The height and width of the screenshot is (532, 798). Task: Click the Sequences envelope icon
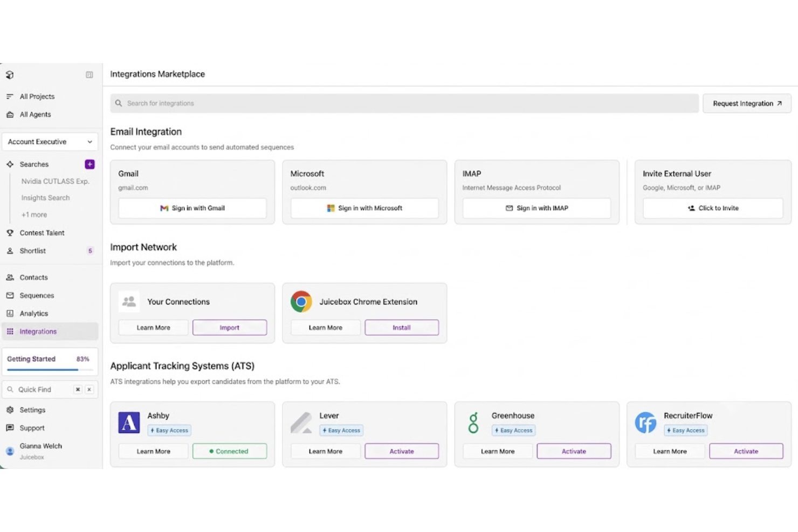click(10, 295)
